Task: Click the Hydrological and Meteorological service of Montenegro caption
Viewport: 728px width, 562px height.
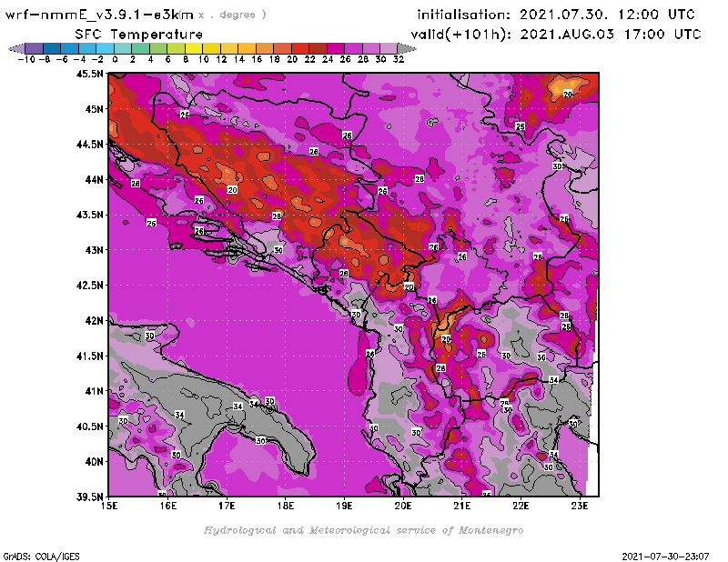Action: (363, 530)
